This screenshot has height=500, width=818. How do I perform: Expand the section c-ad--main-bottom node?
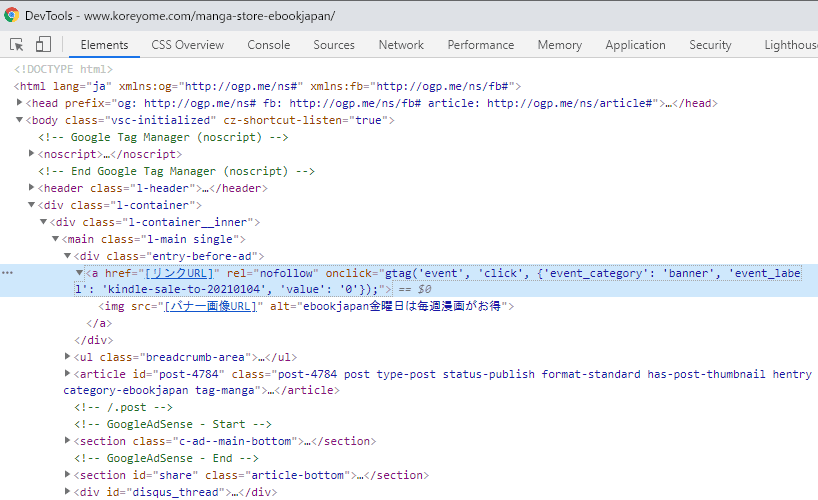[x=67, y=441]
